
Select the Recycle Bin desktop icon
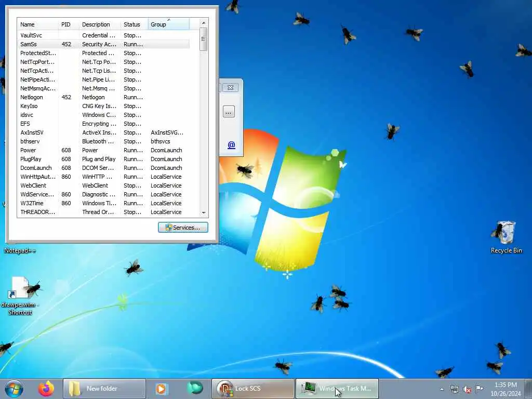(x=506, y=237)
